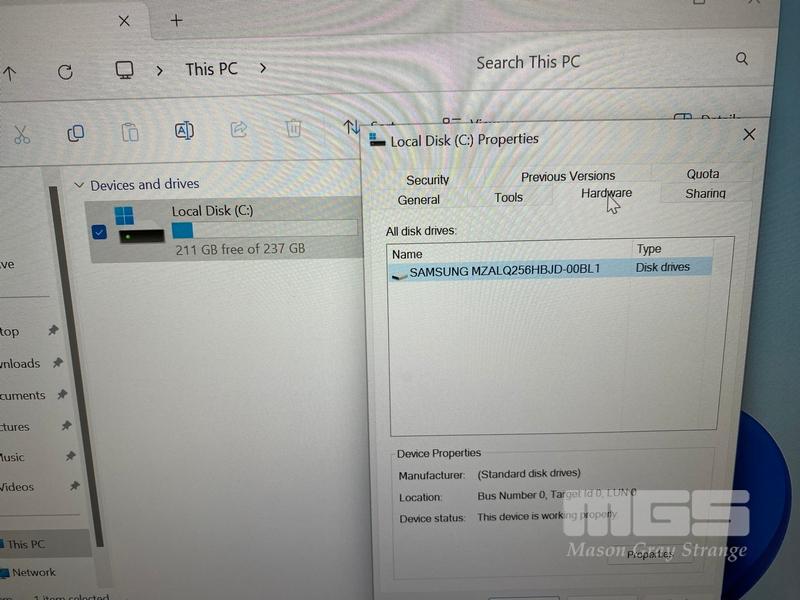
Task: Click the Local Disk (C:) capacity bar
Action: pos(264,229)
